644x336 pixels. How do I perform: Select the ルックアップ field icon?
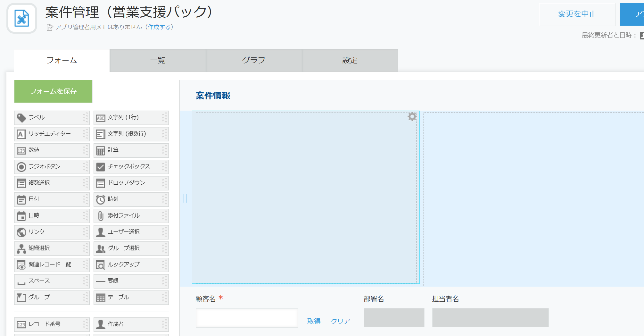click(x=101, y=265)
